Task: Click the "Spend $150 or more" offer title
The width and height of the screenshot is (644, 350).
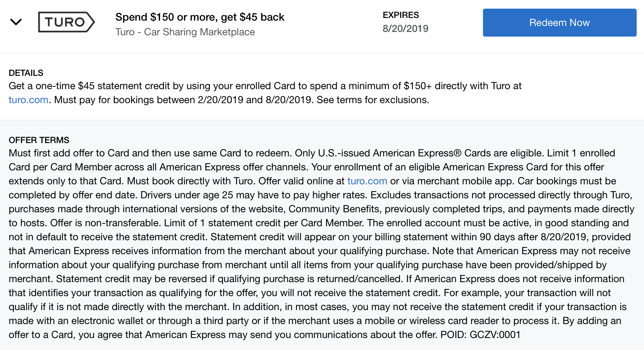Action: tap(200, 17)
